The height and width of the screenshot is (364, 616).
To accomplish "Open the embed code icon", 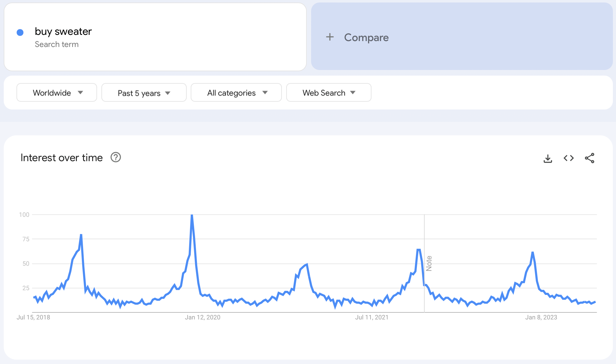I will [568, 158].
